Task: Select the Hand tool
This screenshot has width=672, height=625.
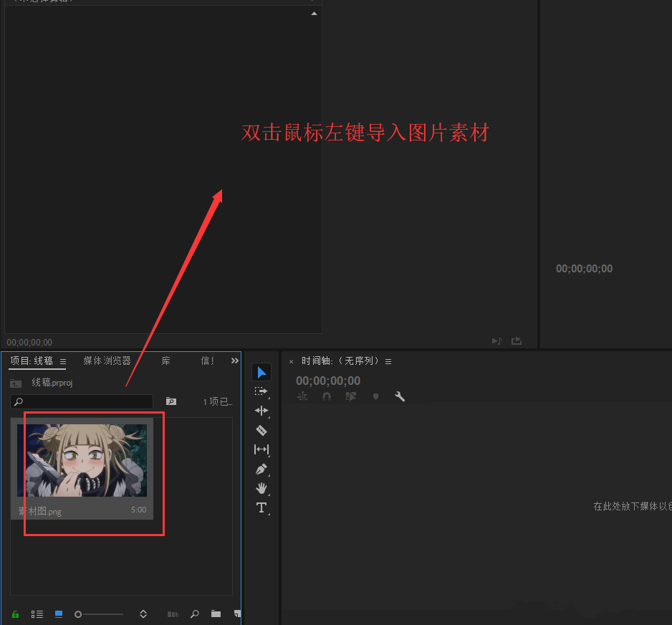Action: pyautogui.click(x=261, y=488)
